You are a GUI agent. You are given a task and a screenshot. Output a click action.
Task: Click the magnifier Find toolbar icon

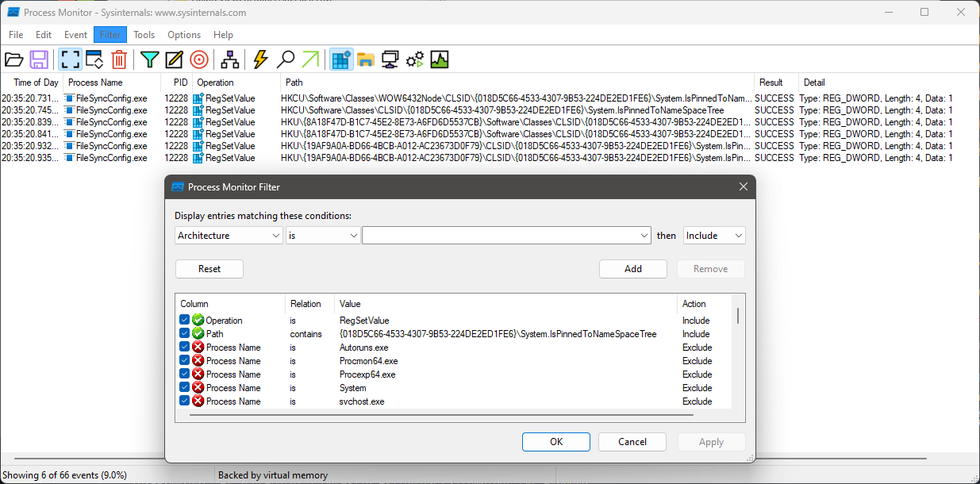tap(286, 60)
